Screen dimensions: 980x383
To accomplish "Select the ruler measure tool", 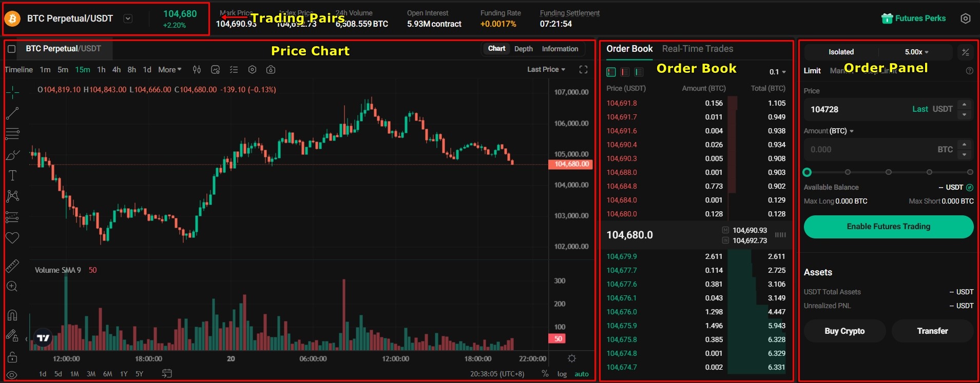I will point(12,266).
